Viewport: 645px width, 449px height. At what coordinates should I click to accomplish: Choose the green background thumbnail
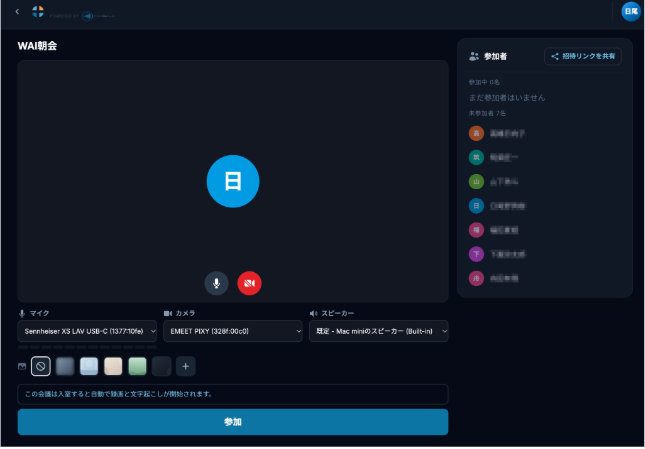coord(137,366)
